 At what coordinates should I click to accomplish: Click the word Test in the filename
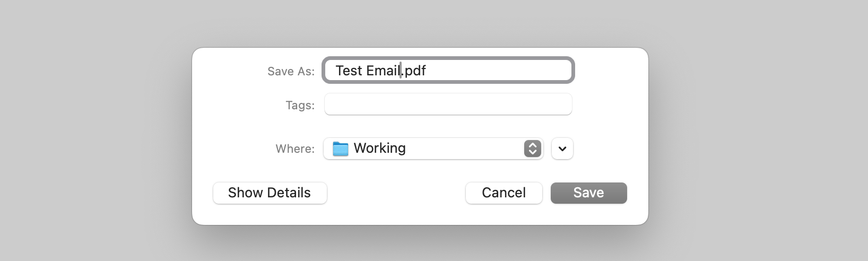pos(349,71)
